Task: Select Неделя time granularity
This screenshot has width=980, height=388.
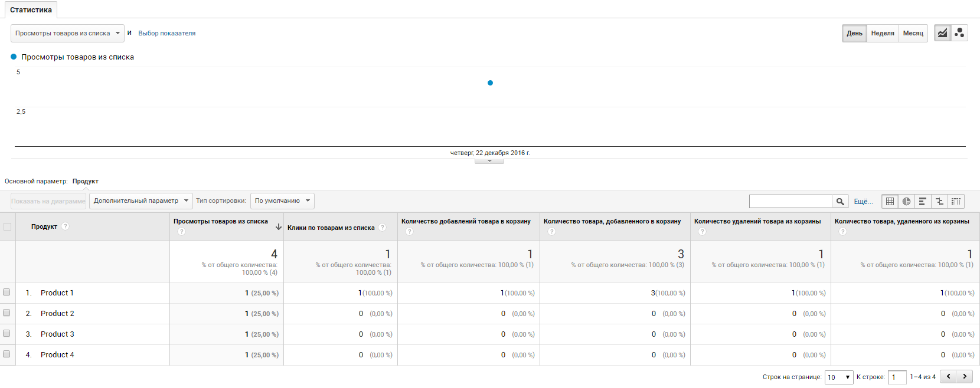Action: 883,33
